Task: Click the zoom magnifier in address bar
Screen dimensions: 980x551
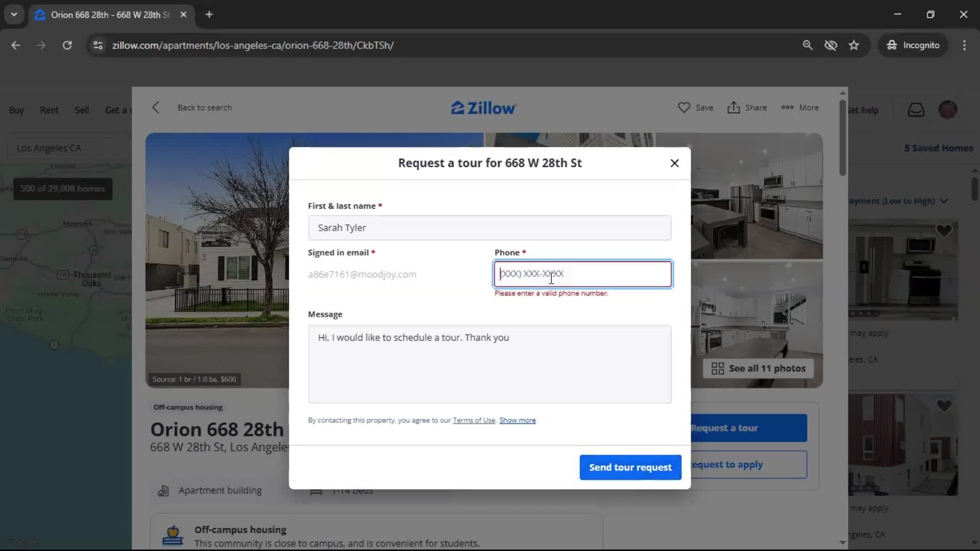Action: pyautogui.click(x=807, y=45)
